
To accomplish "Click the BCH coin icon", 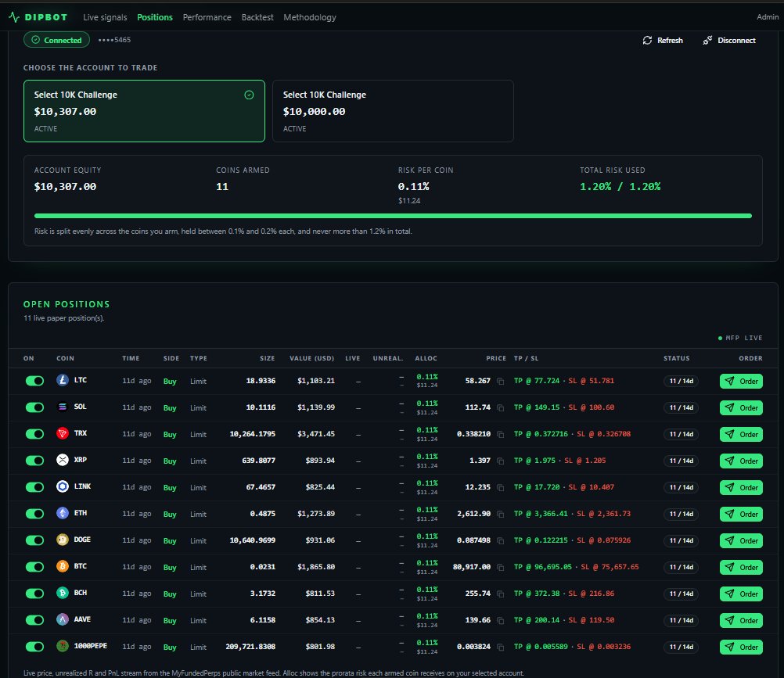I will pos(63,593).
